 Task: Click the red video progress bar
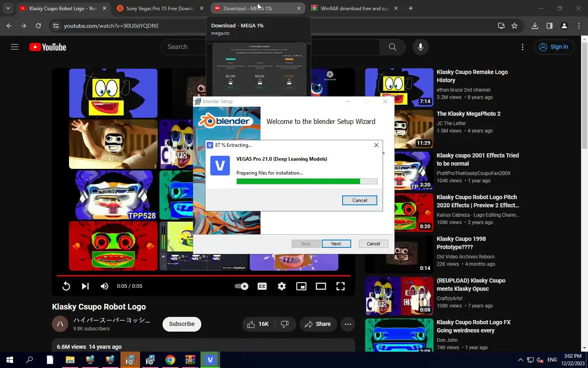(x=203, y=276)
